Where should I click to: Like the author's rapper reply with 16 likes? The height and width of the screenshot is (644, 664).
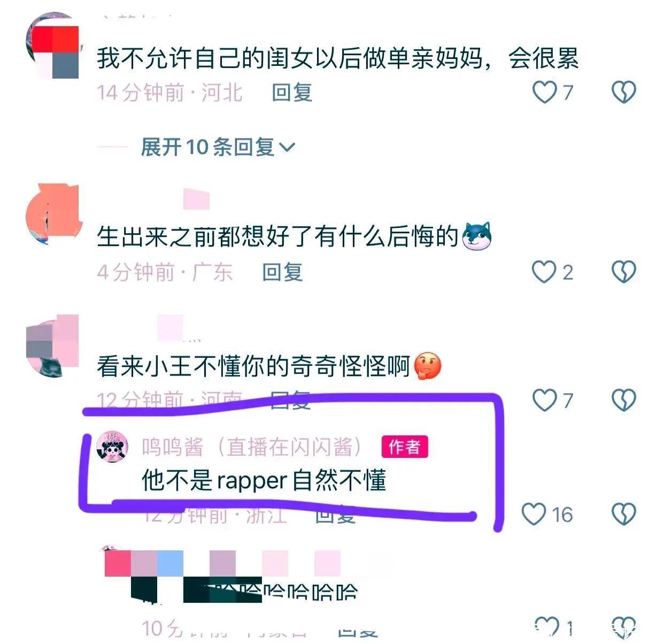tap(534, 514)
